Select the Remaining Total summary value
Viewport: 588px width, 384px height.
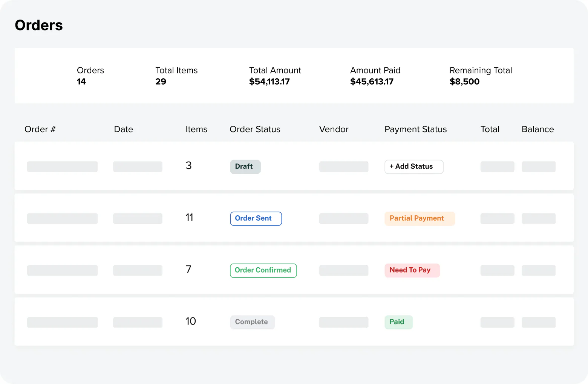[464, 82]
